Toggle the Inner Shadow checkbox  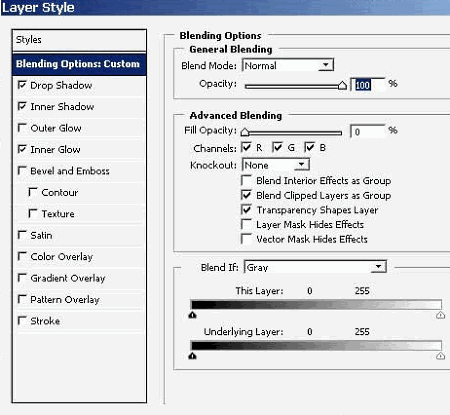22,106
